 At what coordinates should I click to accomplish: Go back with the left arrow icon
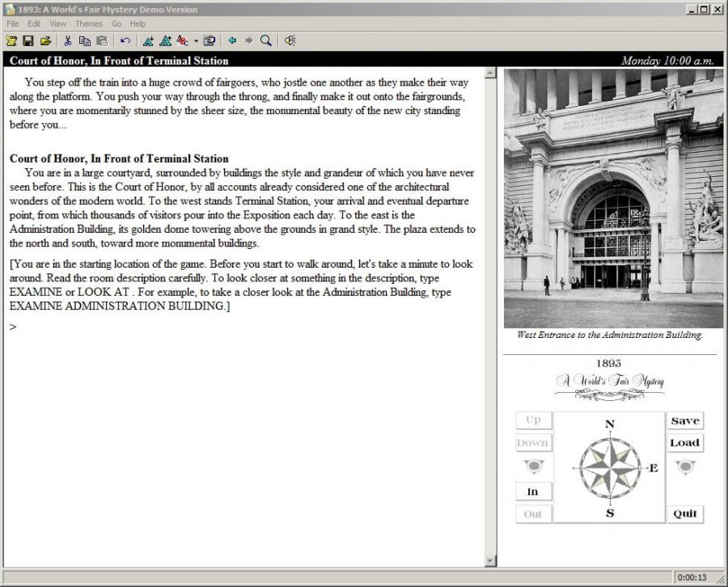[232, 41]
